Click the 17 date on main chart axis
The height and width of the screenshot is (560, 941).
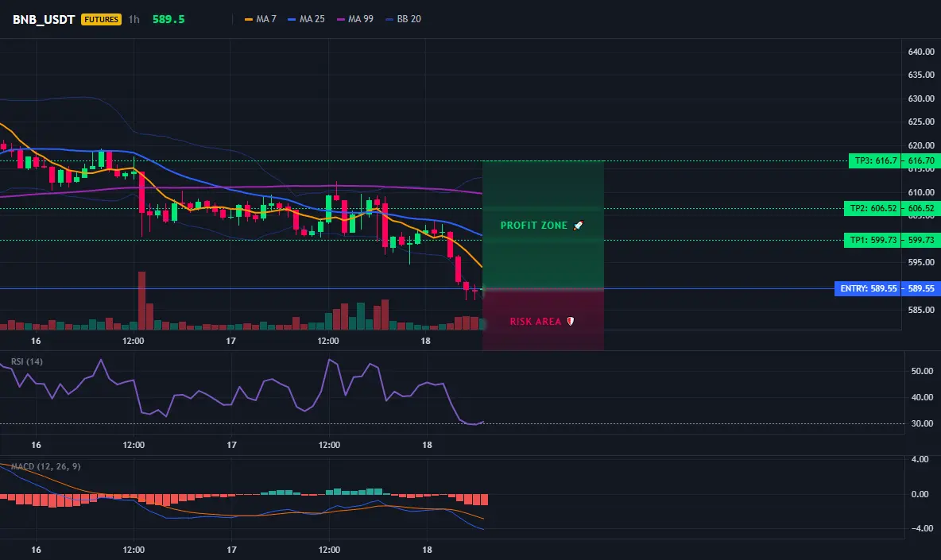tap(231, 341)
